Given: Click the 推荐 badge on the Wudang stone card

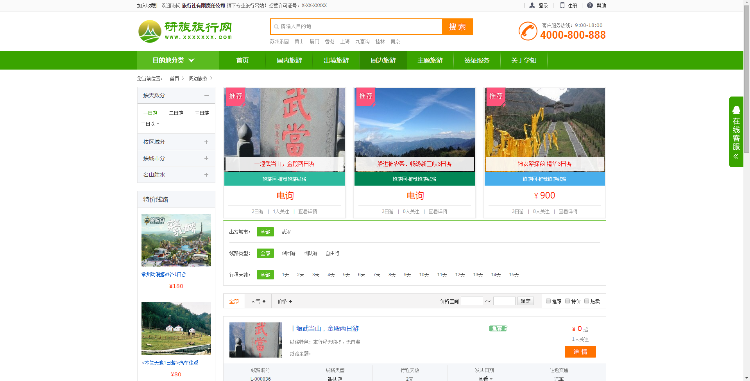Looking at the screenshot, I should [235, 96].
